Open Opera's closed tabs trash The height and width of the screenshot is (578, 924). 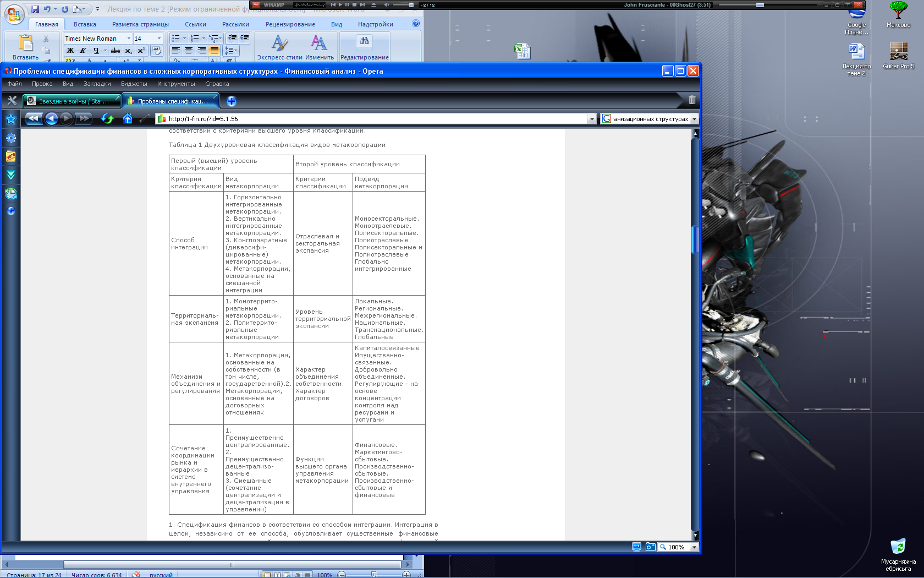(x=692, y=100)
